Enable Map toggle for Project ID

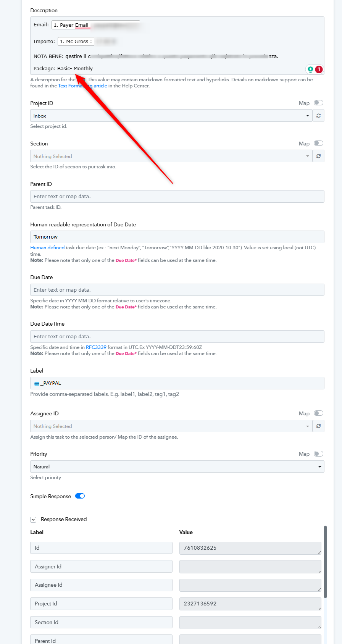click(318, 103)
